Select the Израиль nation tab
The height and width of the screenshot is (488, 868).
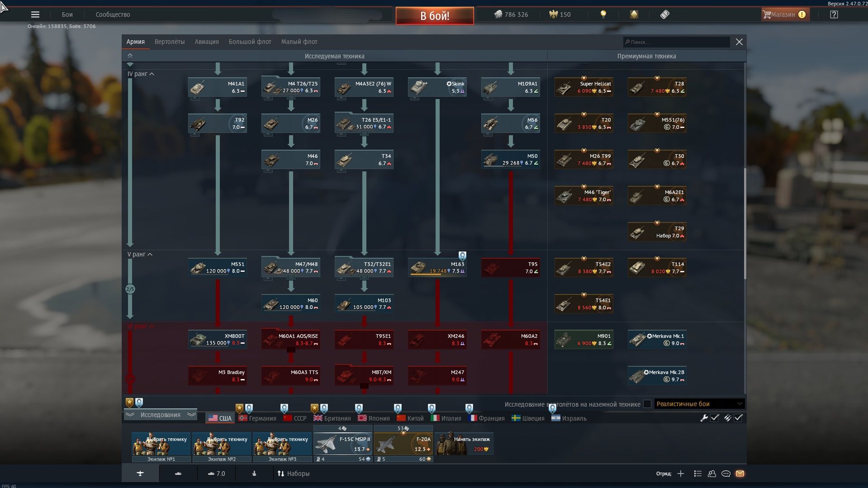pyautogui.click(x=569, y=418)
